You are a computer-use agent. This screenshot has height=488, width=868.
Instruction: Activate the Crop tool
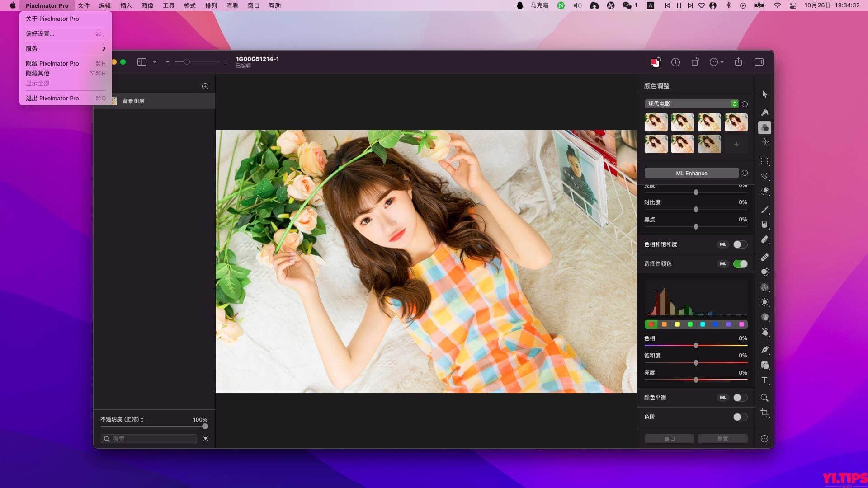tap(765, 413)
